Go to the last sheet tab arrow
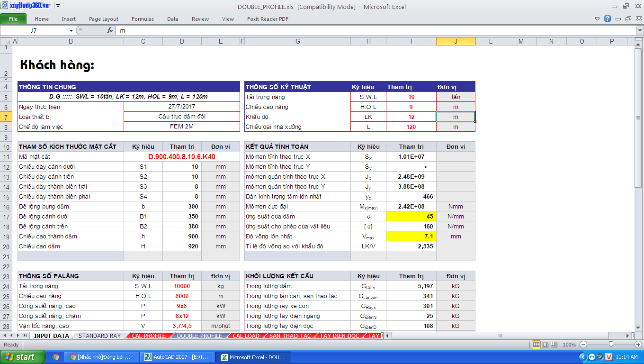The height and width of the screenshot is (364, 644). tap(25, 336)
